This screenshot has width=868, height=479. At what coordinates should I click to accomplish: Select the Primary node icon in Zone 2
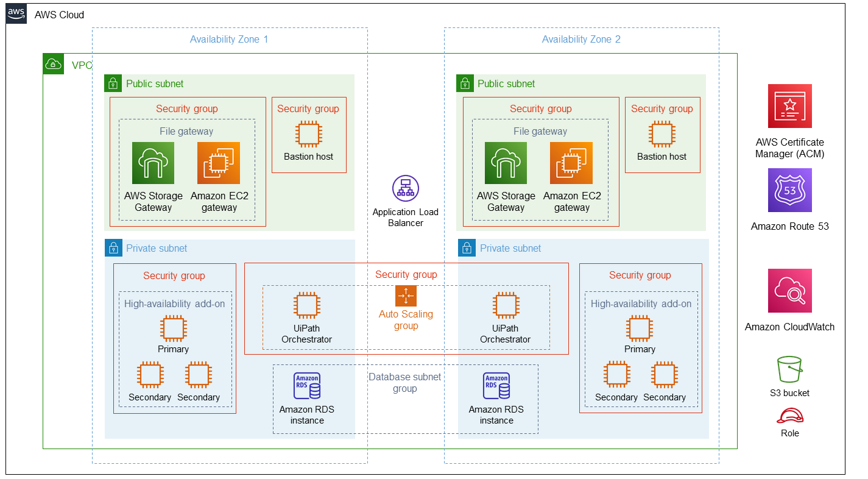(640, 328)
